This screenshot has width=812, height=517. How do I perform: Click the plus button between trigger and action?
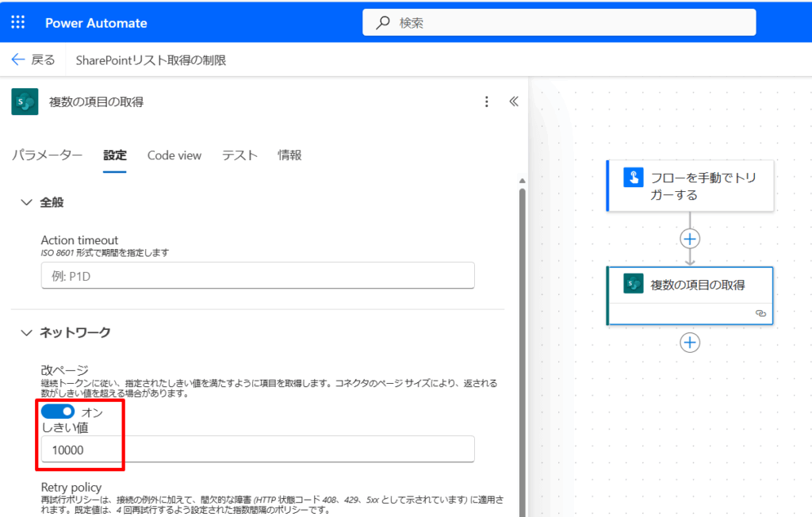(x=690, y=239)
